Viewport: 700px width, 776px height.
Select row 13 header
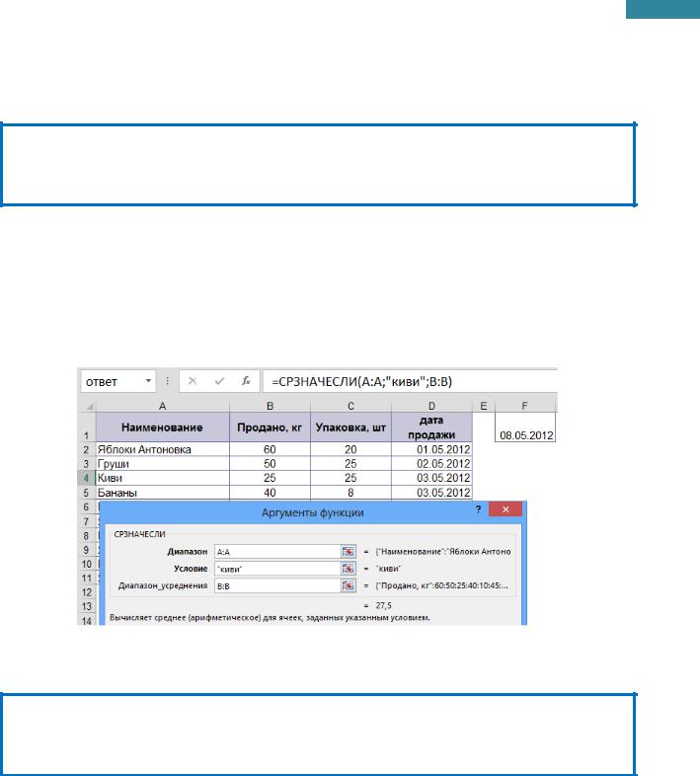click(87, 607)
